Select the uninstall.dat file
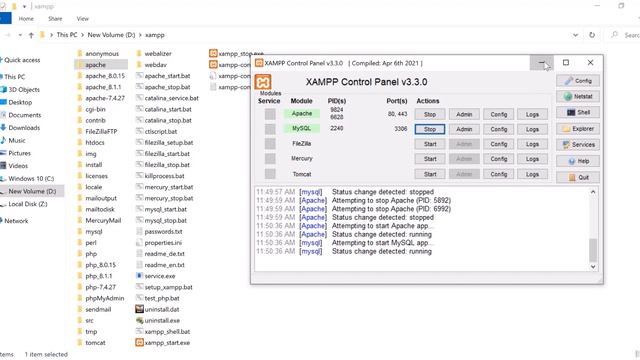Image resolution: width=640 pixels, height=360 pixels. (158, 309)
